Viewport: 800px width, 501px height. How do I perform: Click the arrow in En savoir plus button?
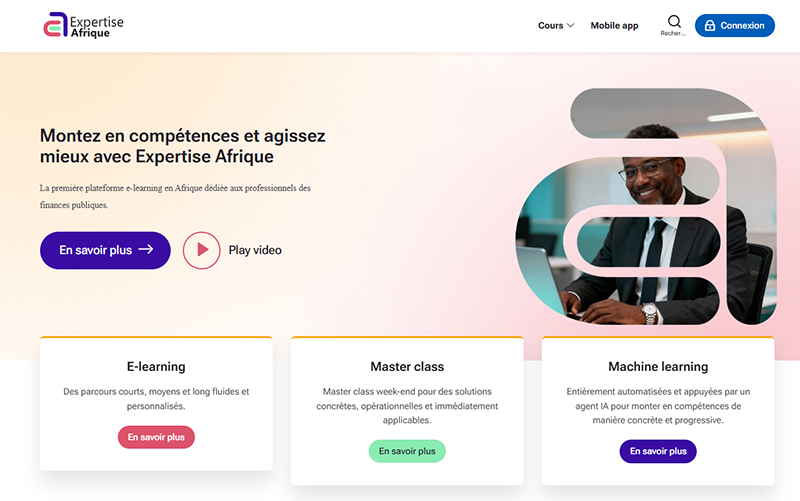click(146, 249)
